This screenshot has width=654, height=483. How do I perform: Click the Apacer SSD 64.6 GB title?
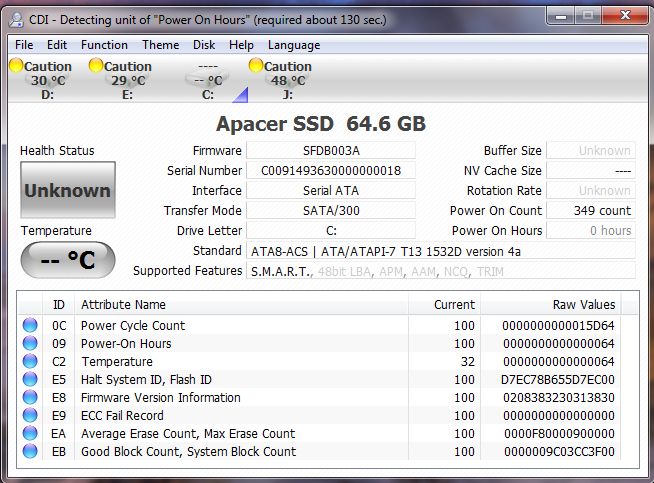[x=321, y=123]
